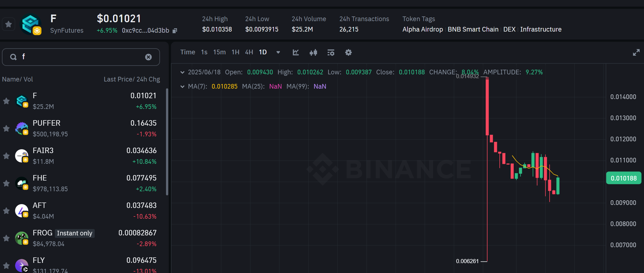The image size is (644, 273).
Task: Click the Alpha Airdrop token tag
Action: (x=423, y=29)
